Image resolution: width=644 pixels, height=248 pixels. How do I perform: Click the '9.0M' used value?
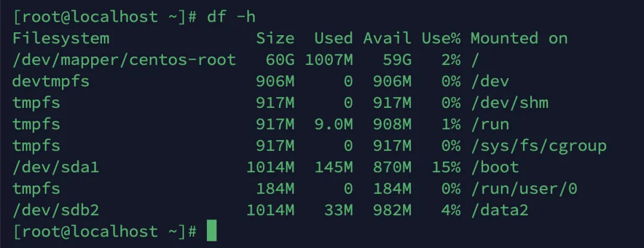click(x=333, y=125)
